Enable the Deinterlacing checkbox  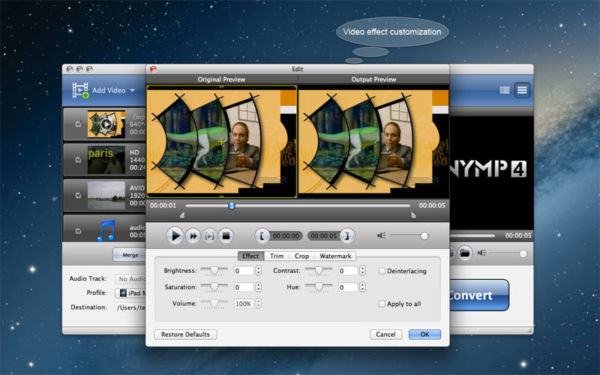382,271
